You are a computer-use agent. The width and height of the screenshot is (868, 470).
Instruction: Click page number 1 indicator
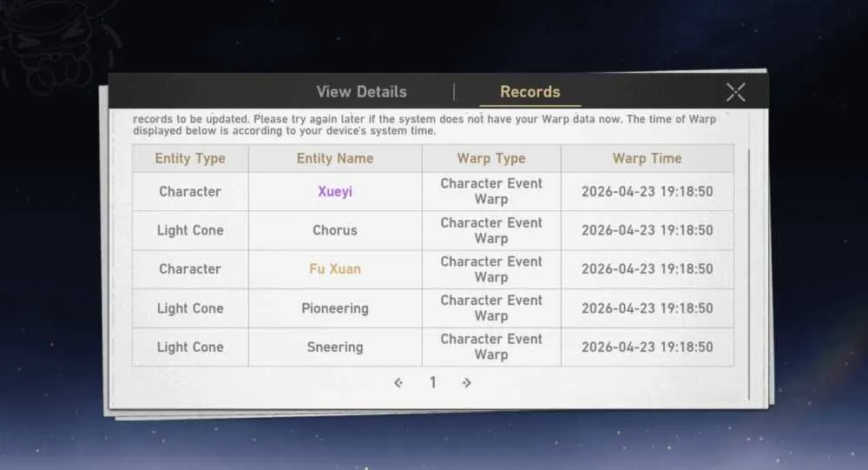[433, 382]
